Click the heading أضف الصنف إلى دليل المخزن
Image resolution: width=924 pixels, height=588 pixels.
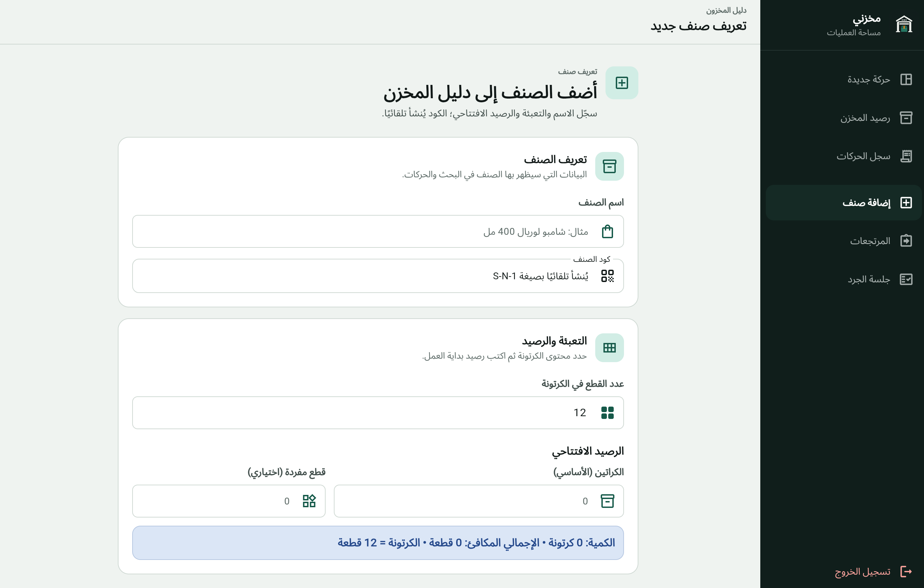pos(490,92)
